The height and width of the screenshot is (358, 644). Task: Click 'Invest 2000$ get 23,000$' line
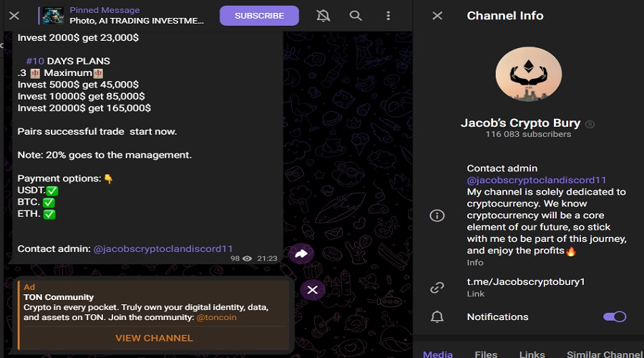(78, 37)
